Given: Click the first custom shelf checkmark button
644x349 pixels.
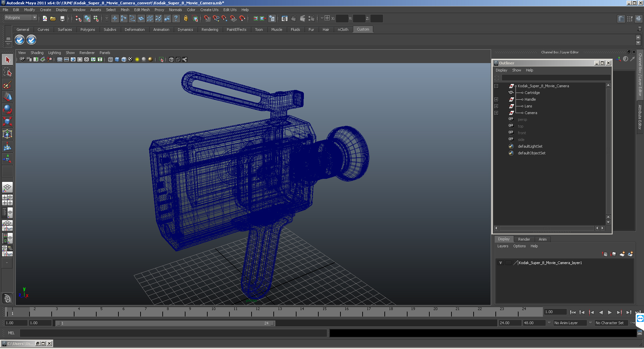Looking at the screenshot, I should click(x=20, y=40).
